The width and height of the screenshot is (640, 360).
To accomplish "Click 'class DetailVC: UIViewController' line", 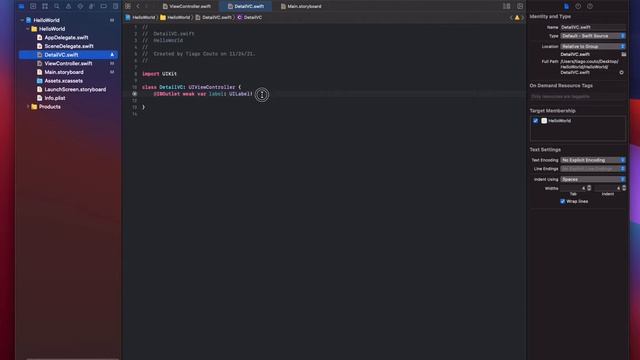I will [191, 87].
